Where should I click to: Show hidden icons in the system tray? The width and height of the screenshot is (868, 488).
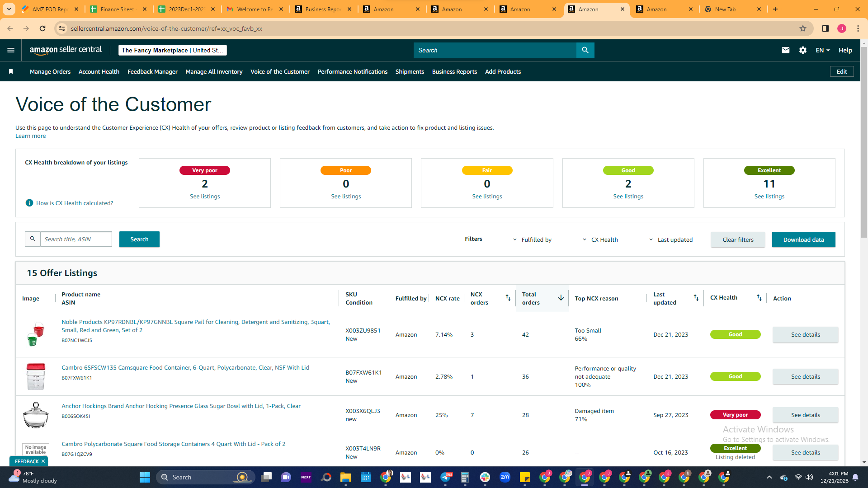[769, 477]
